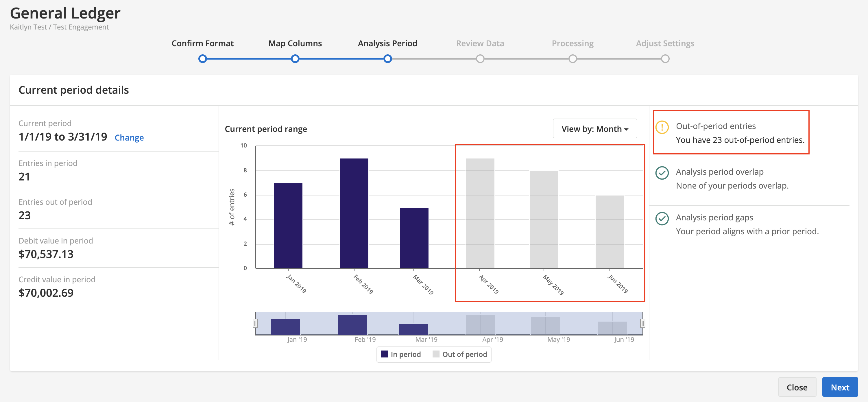Image resolution: width=868 pixels, height=402 pixels.
Task: Click the Review Data step circle
Action: click(x=480, y=59)
